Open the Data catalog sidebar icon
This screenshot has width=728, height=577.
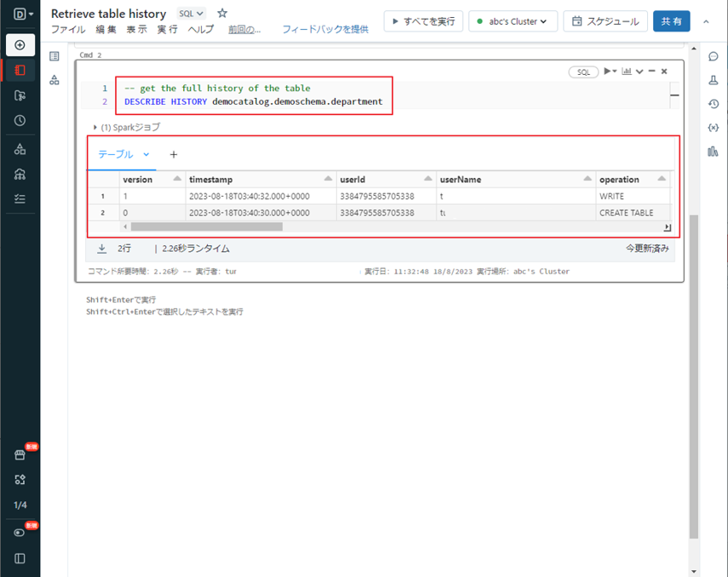click(20, 149)
